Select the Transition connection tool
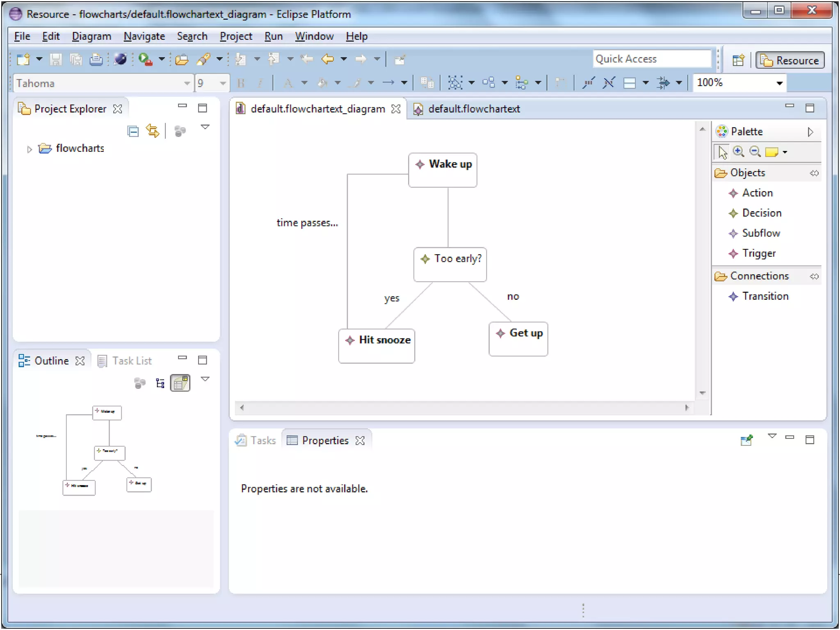This screenshot has height=630, width=840. [x=765, y=296]
